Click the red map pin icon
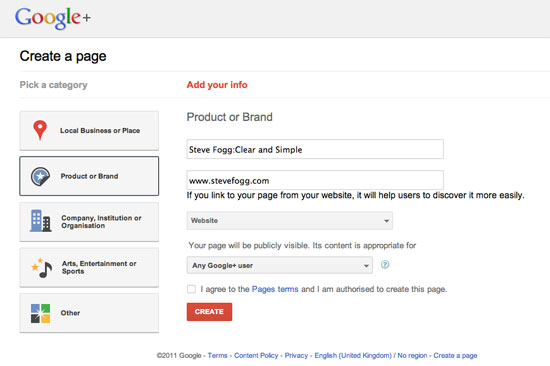 coord(40,130)
